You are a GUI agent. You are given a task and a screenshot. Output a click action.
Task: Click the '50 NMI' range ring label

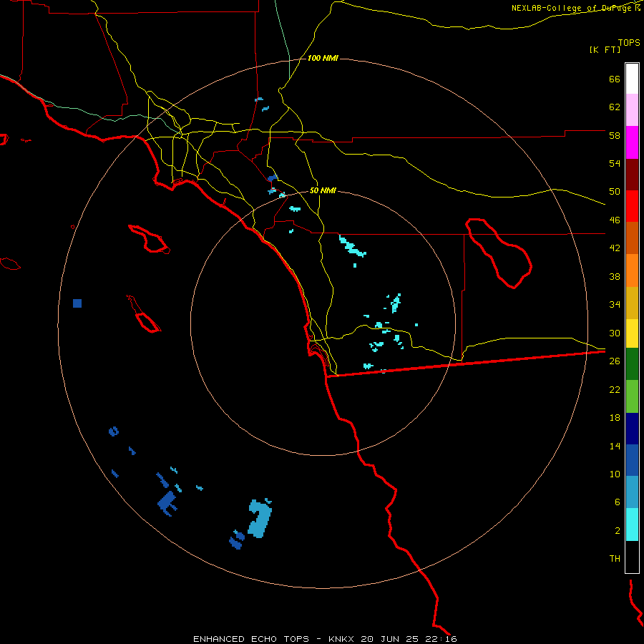coord(323,190)
